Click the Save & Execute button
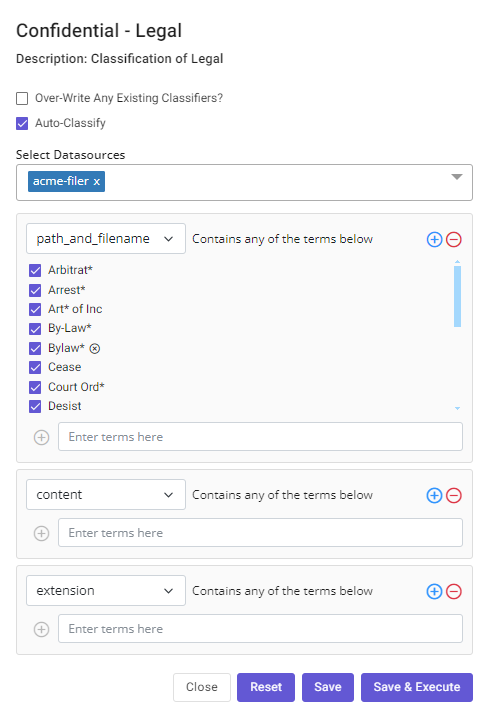Viewport: 489px width, 711px height. tap(417, 687)
